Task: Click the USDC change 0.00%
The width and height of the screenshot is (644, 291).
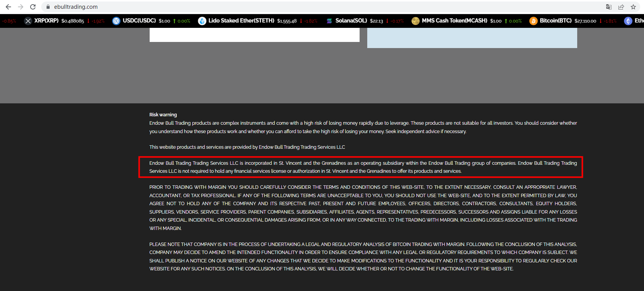Action: [182, 21]
